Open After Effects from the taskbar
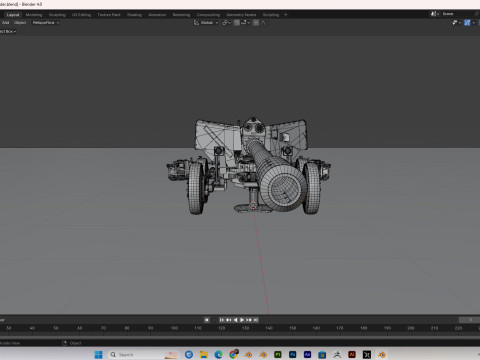Image resolution: width=480 pixels, height=360 pixels. [307, 354]
